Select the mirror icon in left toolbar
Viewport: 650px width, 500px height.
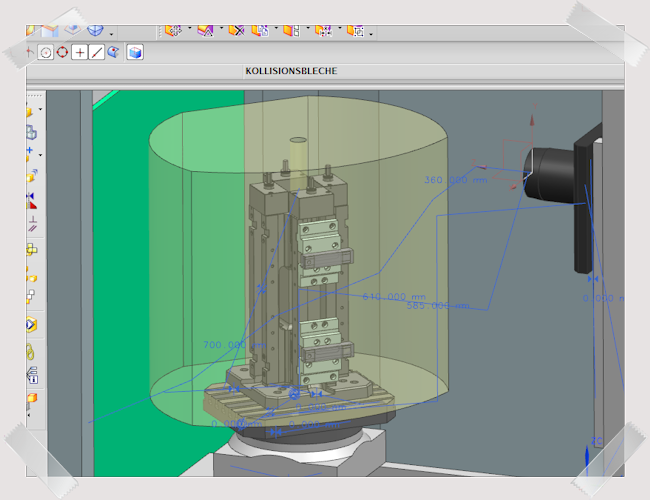32,201
